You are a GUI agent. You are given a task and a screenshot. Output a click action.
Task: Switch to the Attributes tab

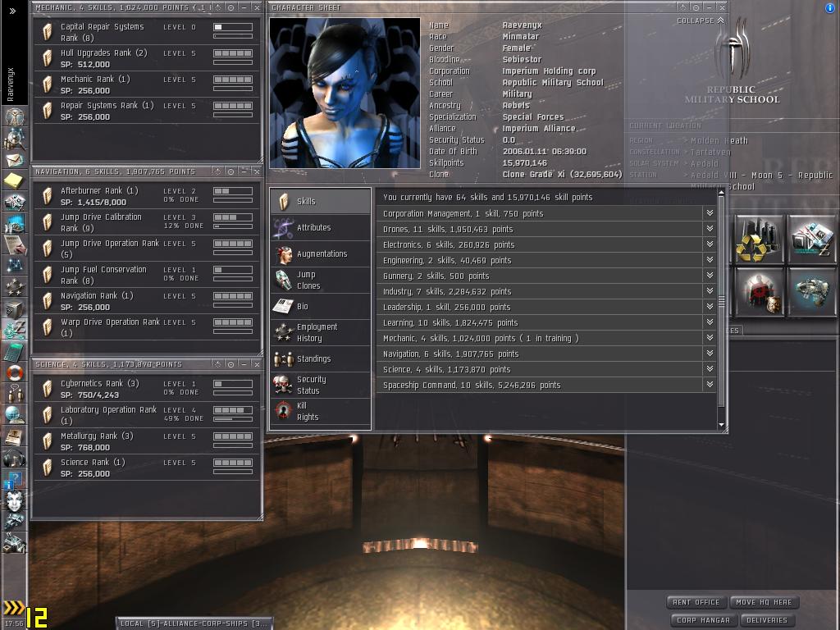coord(320,228)
